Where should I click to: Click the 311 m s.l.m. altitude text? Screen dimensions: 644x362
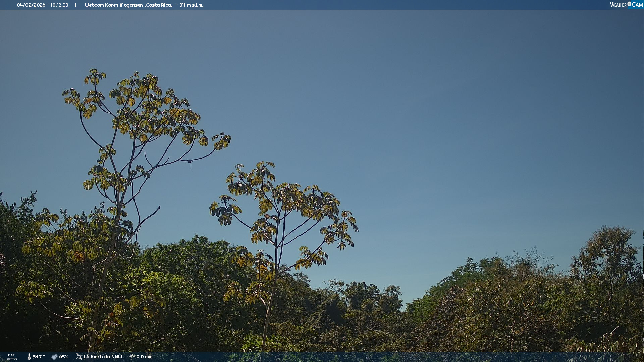point(191,5)
